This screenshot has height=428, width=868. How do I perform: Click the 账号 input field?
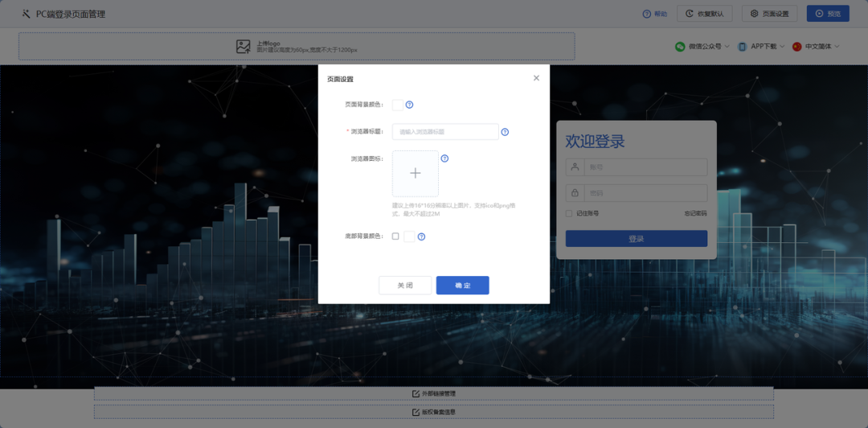coord(646,167)
